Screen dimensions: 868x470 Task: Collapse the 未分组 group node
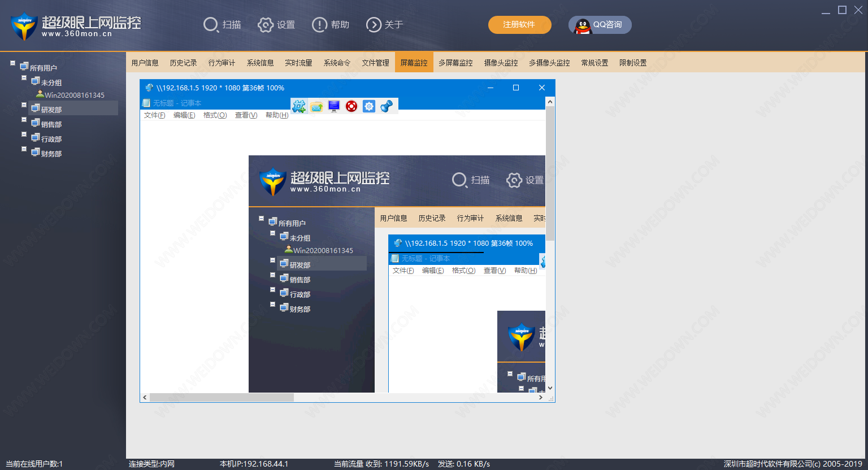(24, 78)
